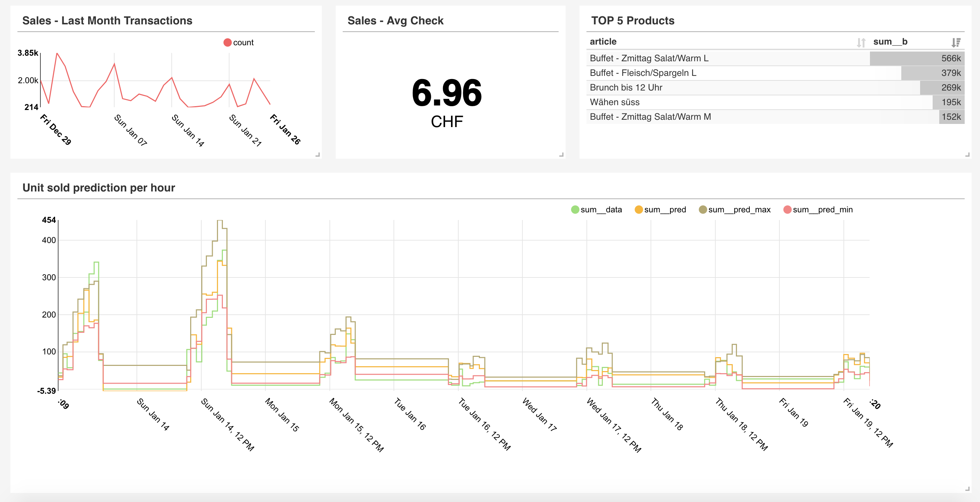Select Wähen süss table row
This screenshot has width=980, height=502.
coord(614,102)
